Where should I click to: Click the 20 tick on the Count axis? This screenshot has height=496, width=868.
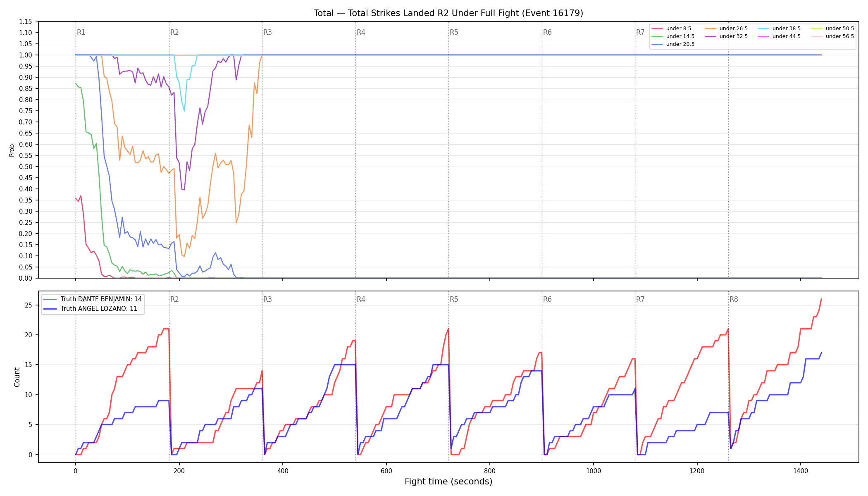29,335
